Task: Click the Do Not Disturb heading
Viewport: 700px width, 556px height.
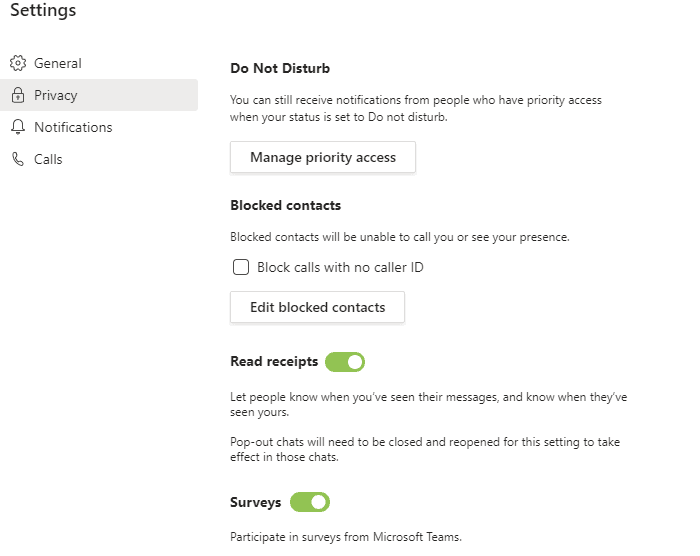Action: [280, 69]
